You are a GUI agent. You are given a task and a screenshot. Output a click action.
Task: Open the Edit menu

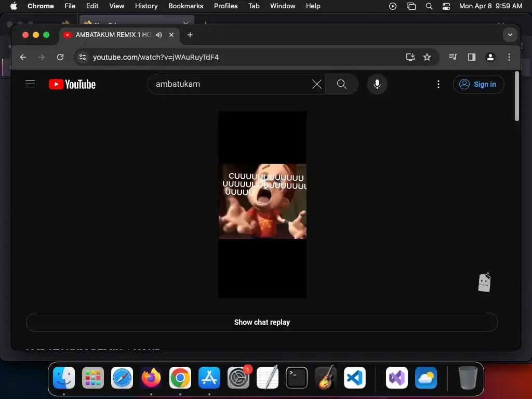click(92, 6)
